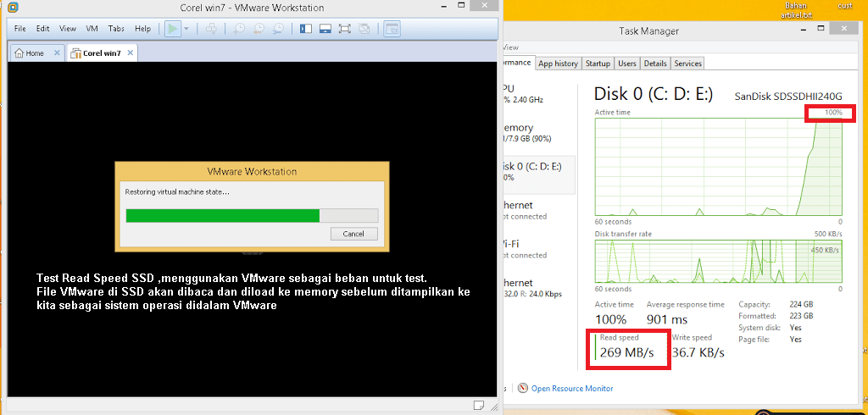Viewport: 868px width, 415px height.
Task: Click the Disk 0 (C: D: E:) heading
Action: [654, 94]
